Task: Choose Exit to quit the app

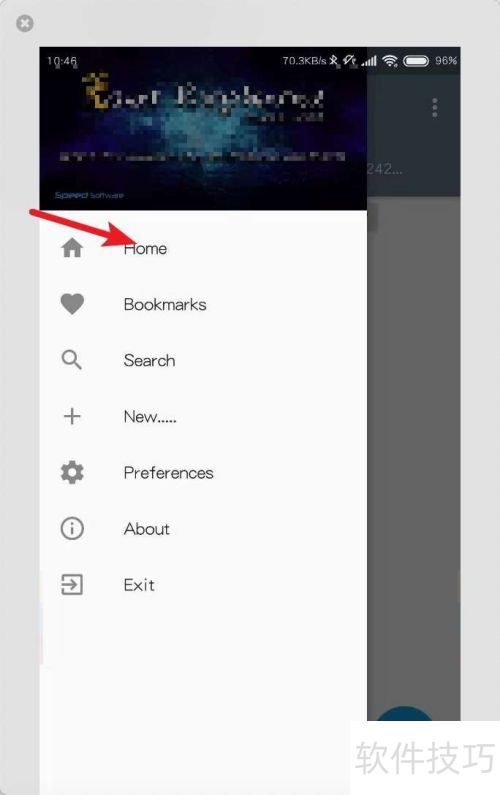Action: click(x=203, y=585)
